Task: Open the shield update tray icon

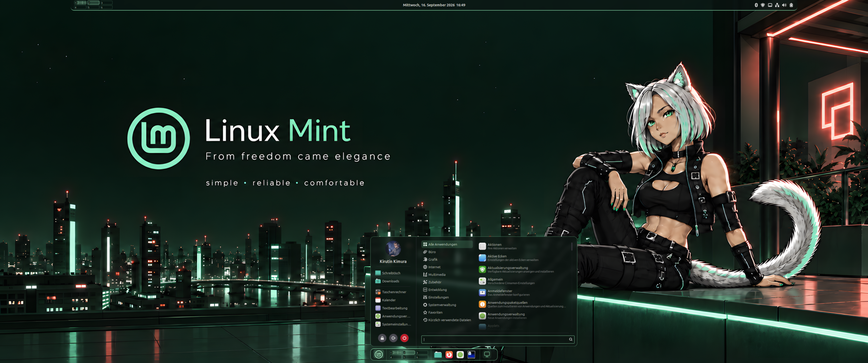Action: coord(763,5)
